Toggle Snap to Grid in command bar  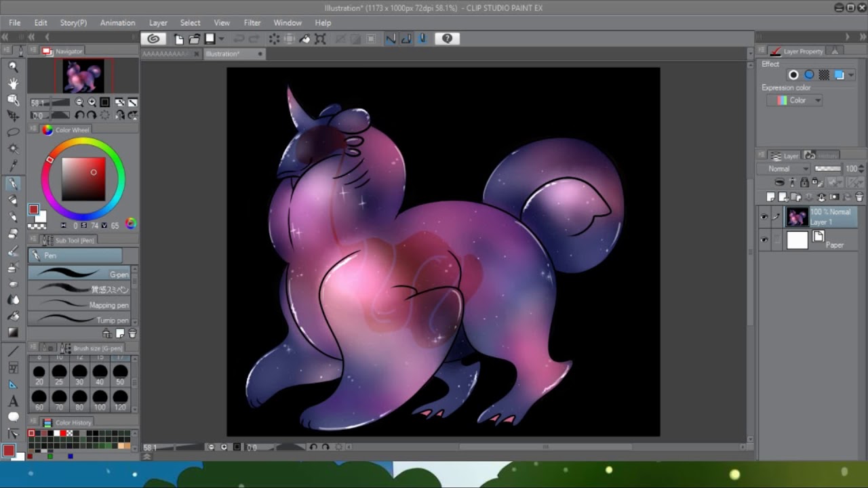click(422, 39)
